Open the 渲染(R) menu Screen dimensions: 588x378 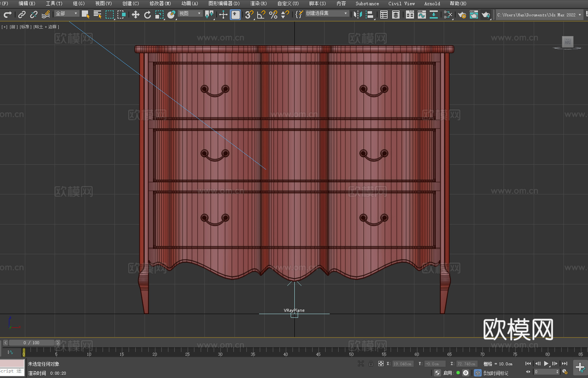[x=258, y=3]
